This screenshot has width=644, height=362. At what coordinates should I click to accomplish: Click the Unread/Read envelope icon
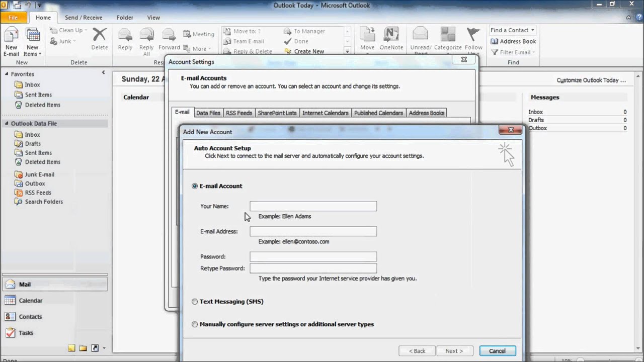[420, 40]
